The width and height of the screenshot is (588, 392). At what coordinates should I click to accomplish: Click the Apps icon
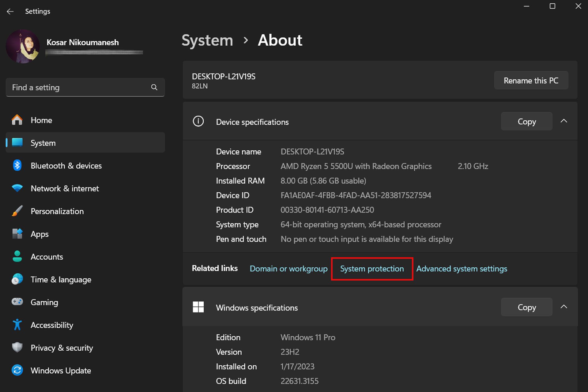click(x=17, y=234)
